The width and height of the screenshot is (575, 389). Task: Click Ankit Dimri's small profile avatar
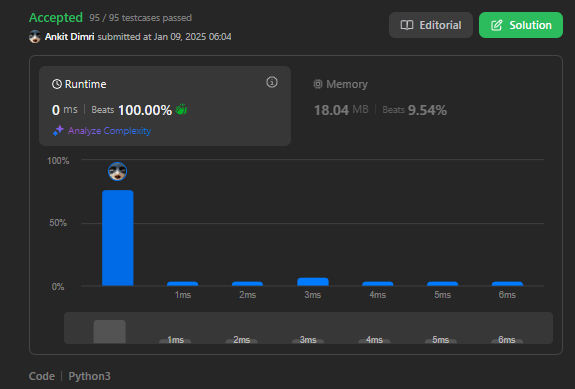(x=35, y=37)
